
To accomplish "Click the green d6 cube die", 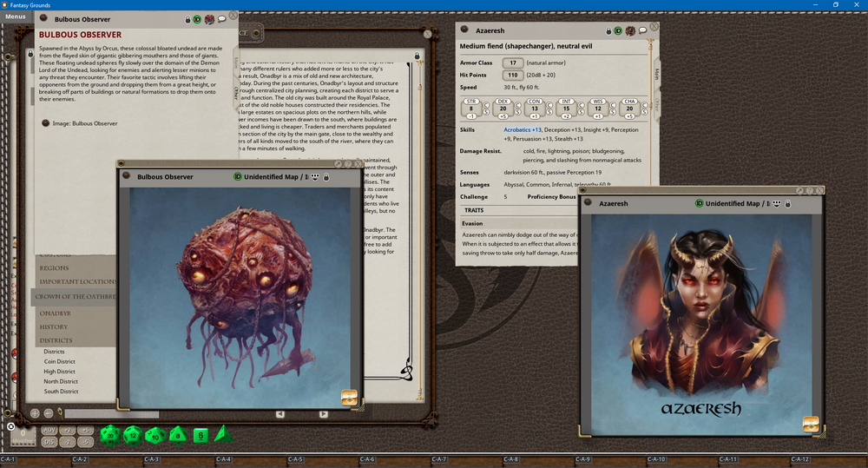I will point(200,435).
